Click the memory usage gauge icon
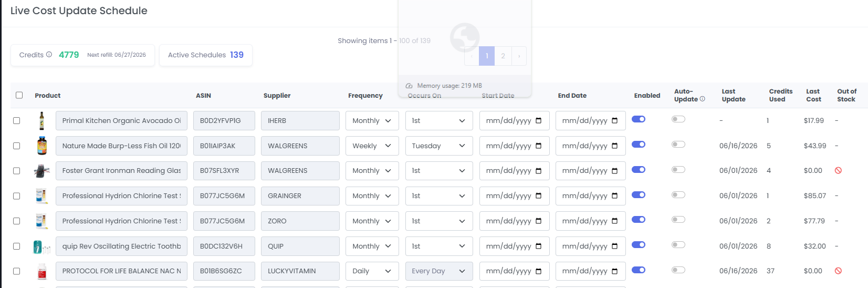This screenshot has height=288, width=868. pos(409,86)
